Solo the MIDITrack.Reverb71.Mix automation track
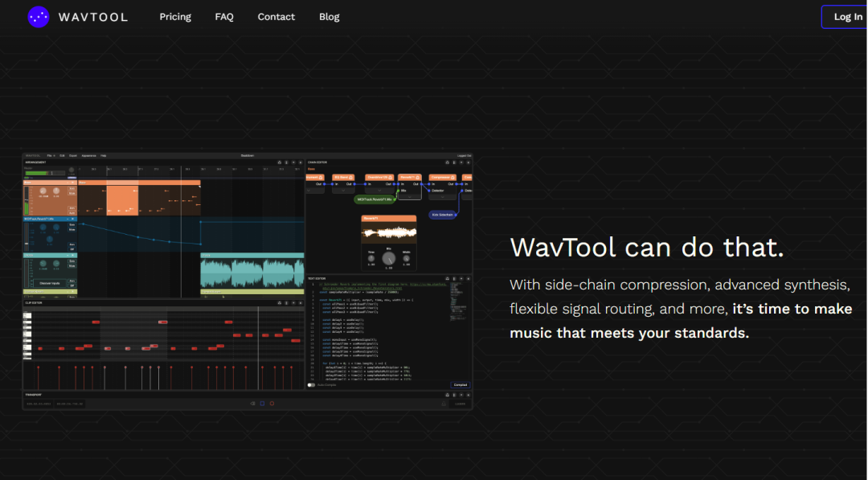Screen dimensions: 868x480 pyautogui.click(x=72, y=225)
